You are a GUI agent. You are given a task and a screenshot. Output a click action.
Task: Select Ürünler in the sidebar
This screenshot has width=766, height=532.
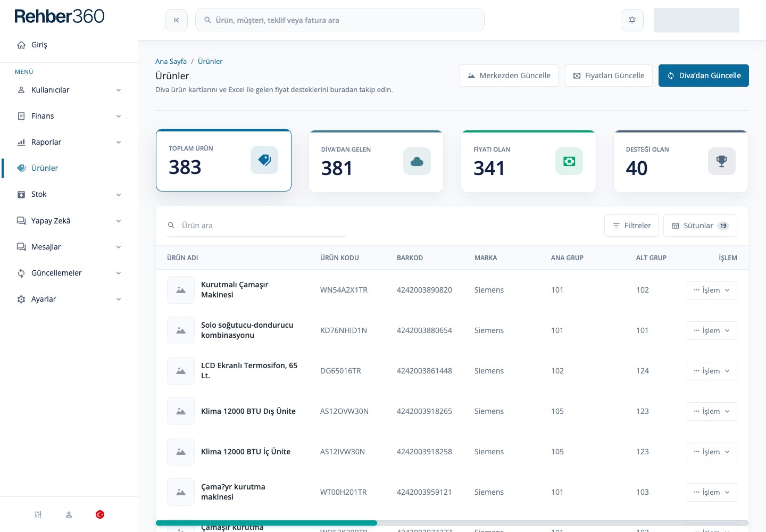coord(69,168)
